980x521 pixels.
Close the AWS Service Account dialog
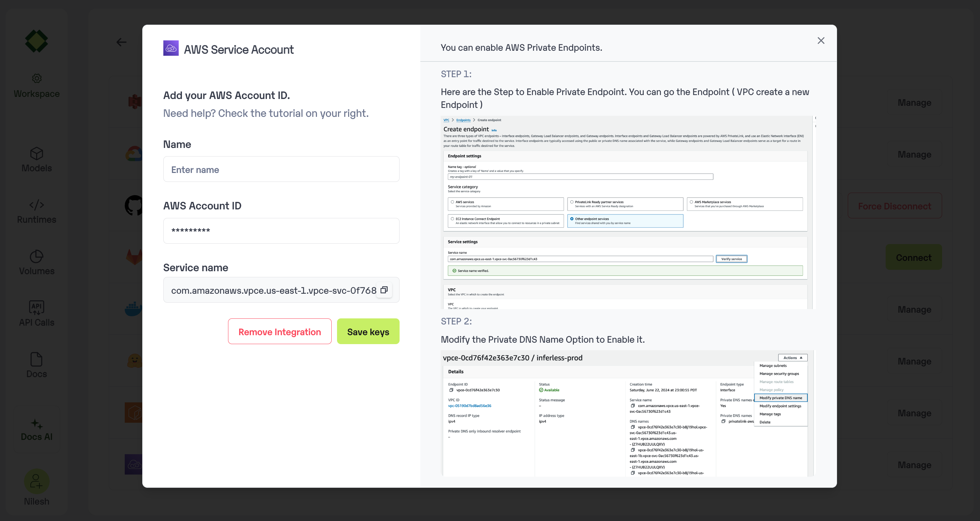click(x=821, y=41)
